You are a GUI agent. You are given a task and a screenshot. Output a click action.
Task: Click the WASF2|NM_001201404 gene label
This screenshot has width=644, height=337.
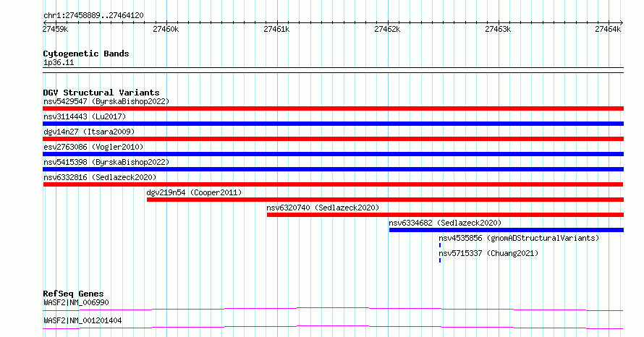(x=82, y=320)
